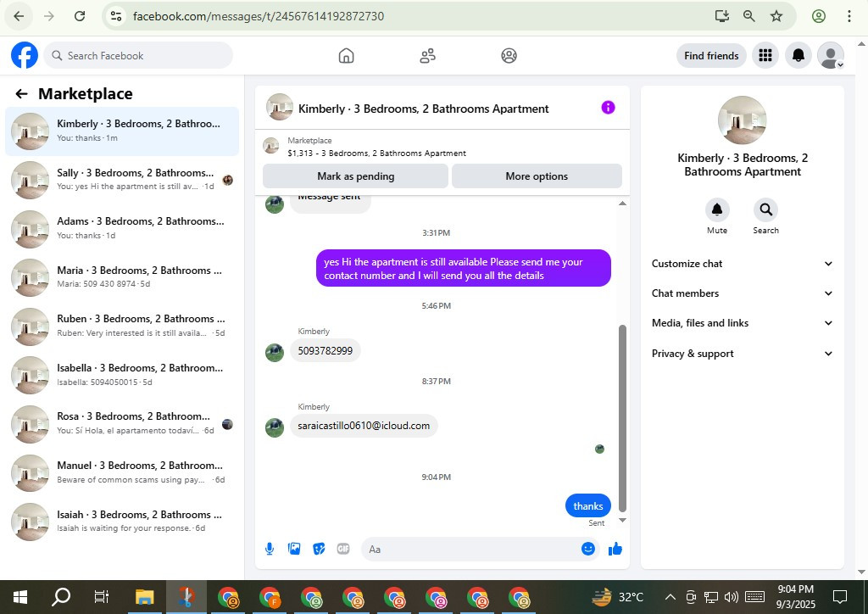This screenshot has height=614, width=868.
Task: Click the chat header listing thumbnail
Action: (x=280, y=108)
